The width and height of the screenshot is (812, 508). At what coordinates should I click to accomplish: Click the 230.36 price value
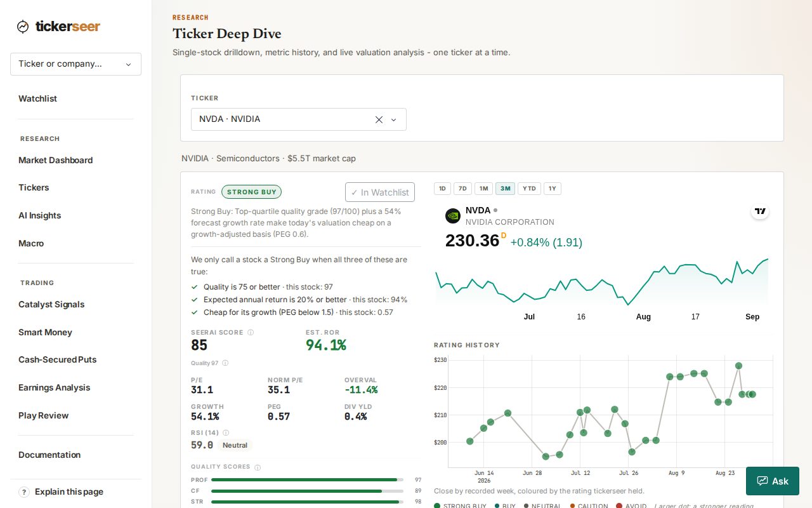point(473,241)
